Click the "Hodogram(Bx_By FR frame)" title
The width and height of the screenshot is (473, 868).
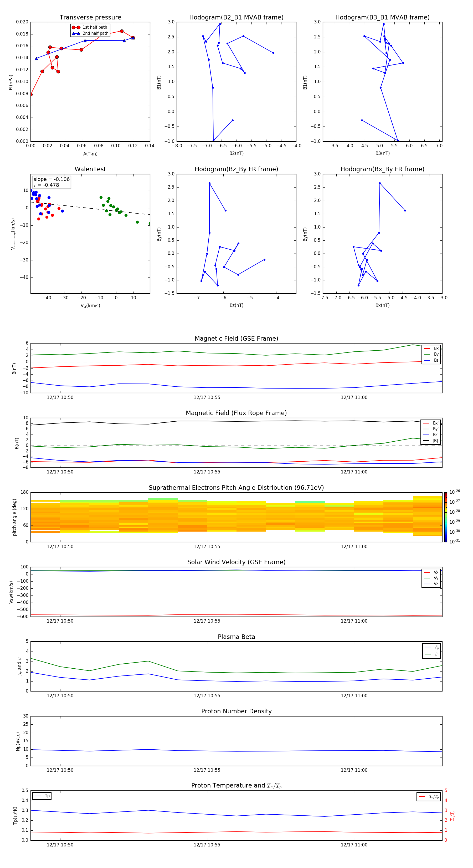click(382, 169)
